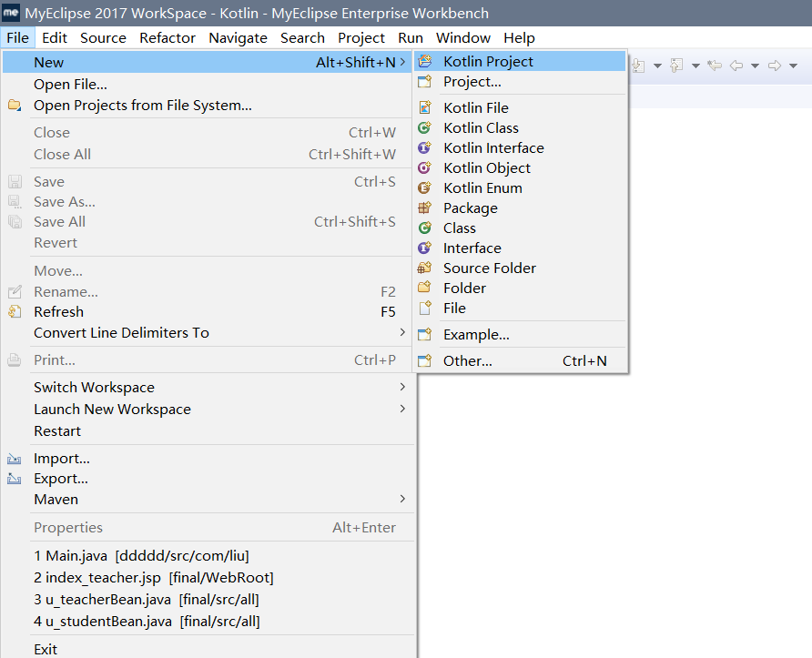The width and height of the screenshot is (812, 658).
Task: Open dropdown arrow beside forward navigation
Action: [794, 66]
